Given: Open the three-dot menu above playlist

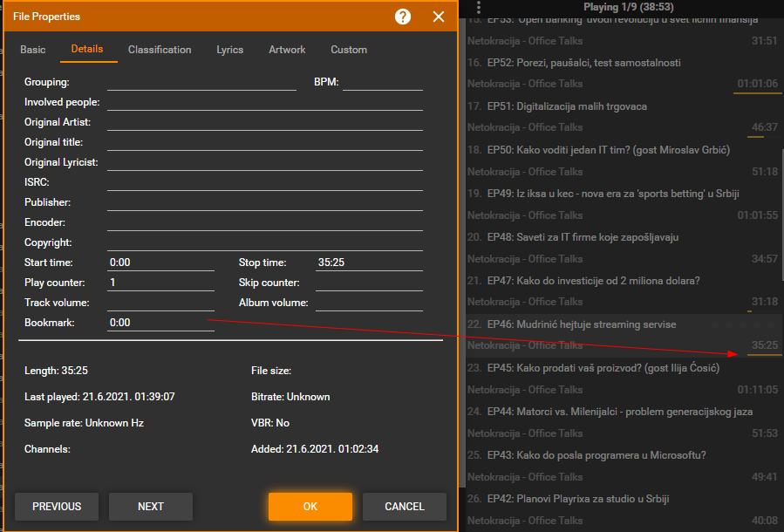Looking at the screenshot, I should [479, 7].
